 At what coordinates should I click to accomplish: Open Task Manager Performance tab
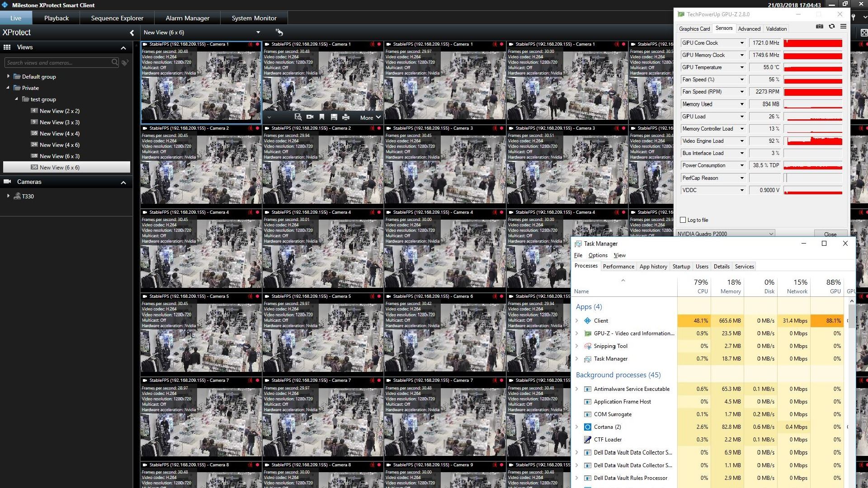click(618, 267)
